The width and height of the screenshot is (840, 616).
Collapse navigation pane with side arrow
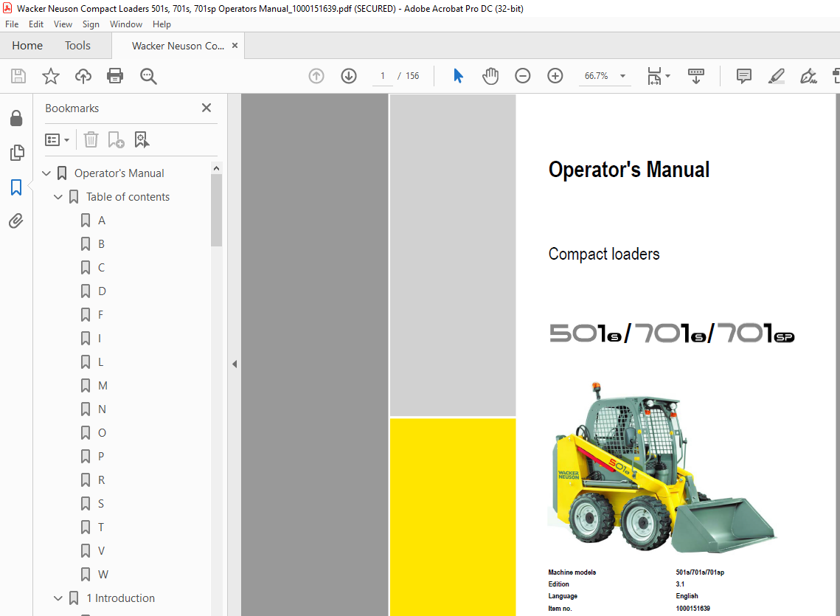click(235, 364)
